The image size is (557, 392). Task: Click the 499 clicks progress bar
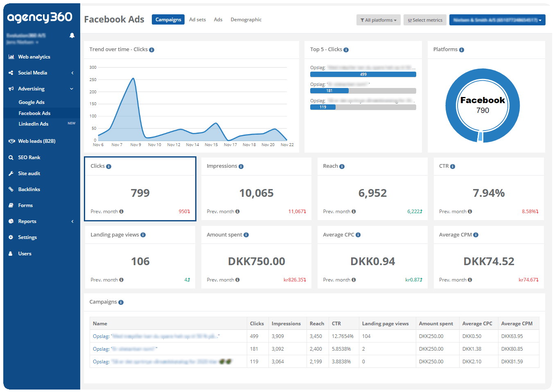[x=363, y=74]
